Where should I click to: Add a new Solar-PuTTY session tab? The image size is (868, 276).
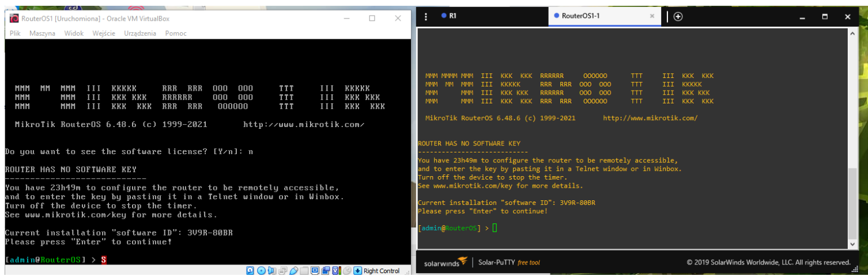[678, 17]
